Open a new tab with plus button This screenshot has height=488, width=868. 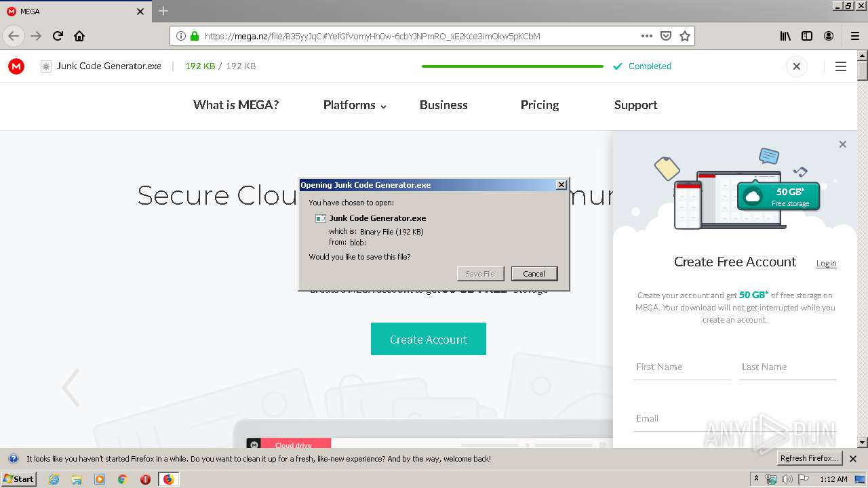(x=163, y=11)
